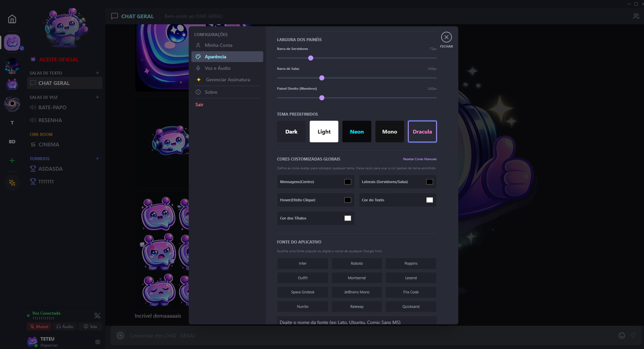The image size is (644, 349).
Task: Toggle the Áudio headphone button
Action: (x=65, y=326)
